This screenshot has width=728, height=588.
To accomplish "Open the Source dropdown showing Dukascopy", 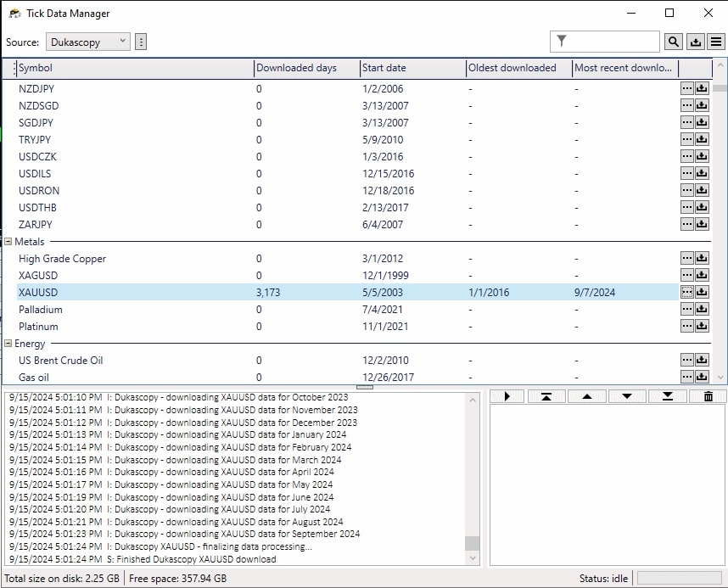I will [x=87, y=42].
